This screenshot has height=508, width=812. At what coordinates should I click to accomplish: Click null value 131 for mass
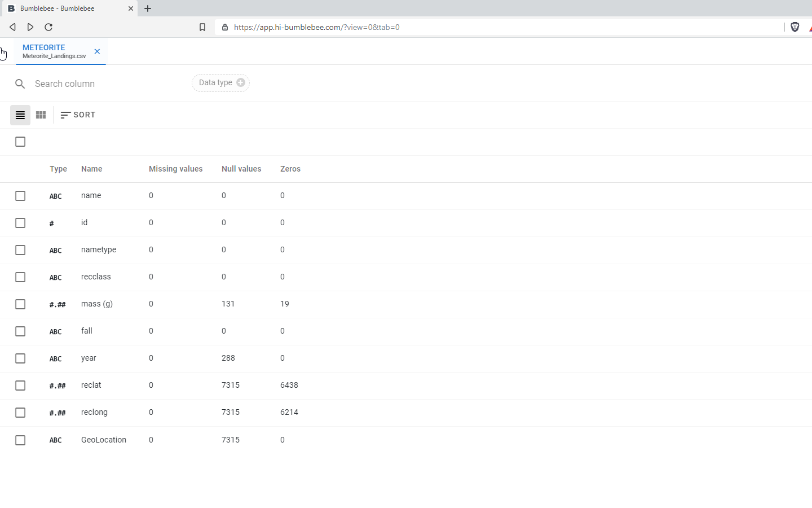(x=228, y=304)
